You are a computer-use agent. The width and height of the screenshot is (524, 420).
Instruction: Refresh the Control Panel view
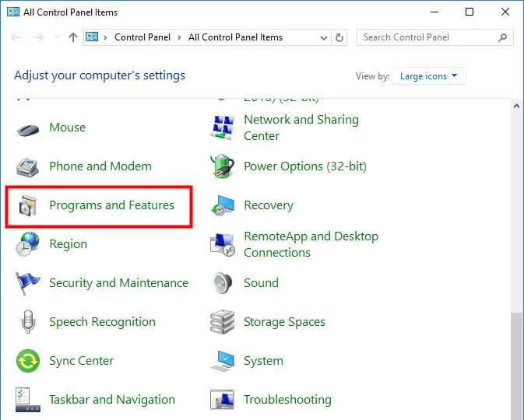pyautogui.click(x=339, y=37)
